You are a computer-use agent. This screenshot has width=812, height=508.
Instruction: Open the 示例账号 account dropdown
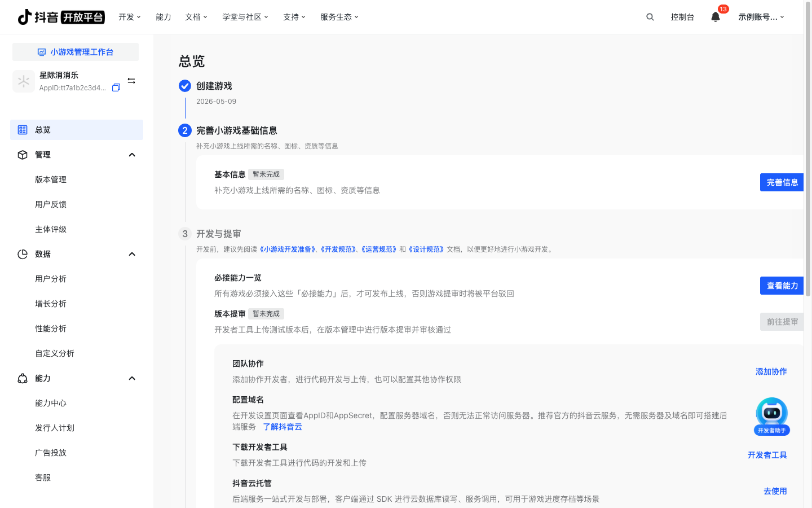(761, 17)
